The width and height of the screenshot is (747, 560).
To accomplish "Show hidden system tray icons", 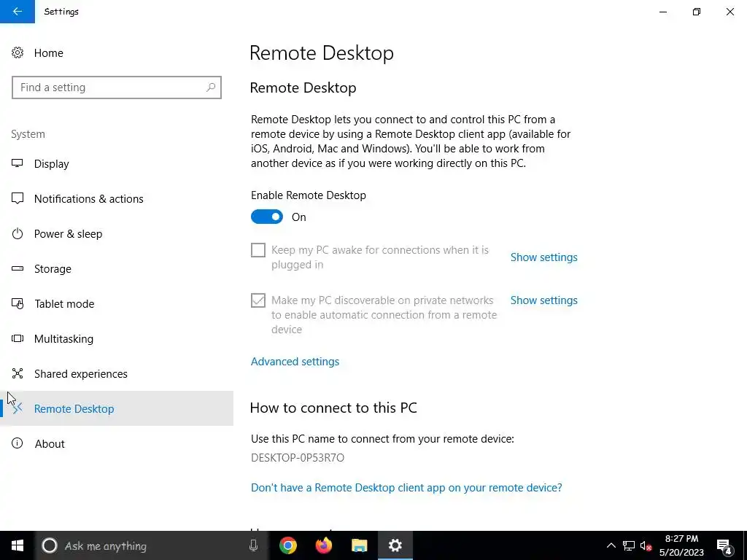I will pyautogui.click(x=611, y=545).
